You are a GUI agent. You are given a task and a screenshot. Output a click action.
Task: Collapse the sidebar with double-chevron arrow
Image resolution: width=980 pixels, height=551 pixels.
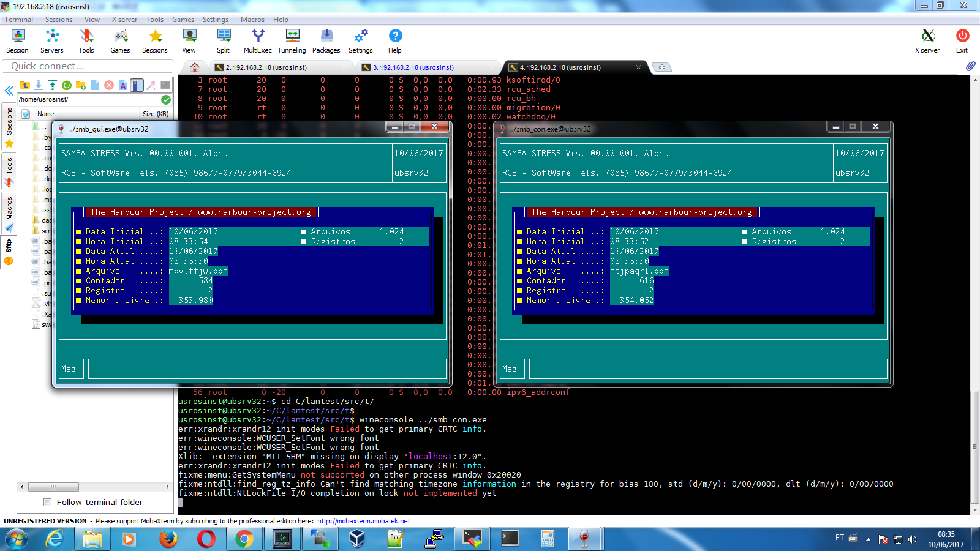(9, 91)
